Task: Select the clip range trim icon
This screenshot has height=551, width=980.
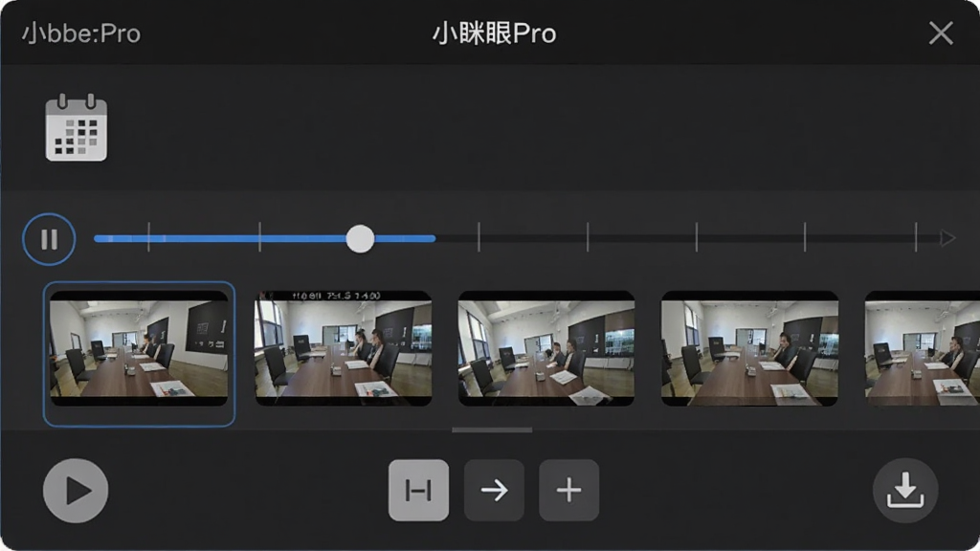Action: [418, 491]
